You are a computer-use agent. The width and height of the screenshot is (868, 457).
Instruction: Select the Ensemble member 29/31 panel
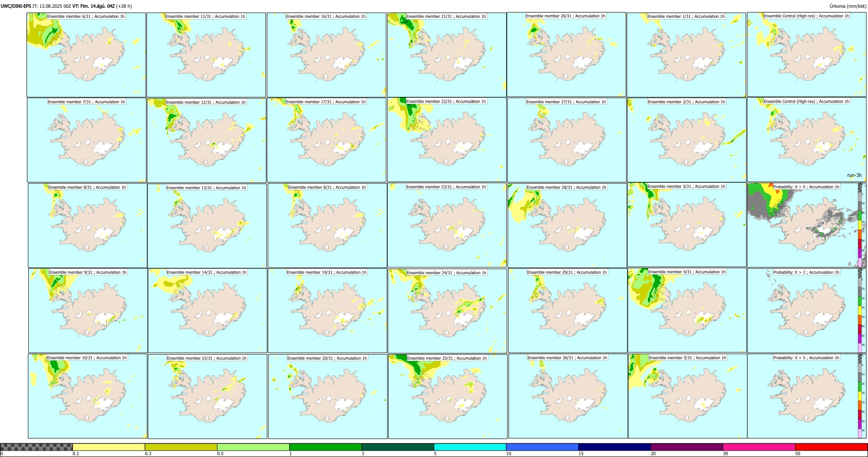coord(568,310)
